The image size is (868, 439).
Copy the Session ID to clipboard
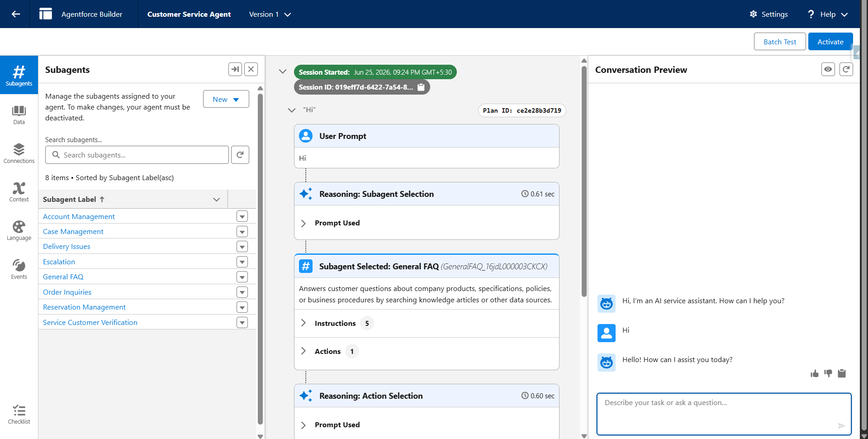click(x=421, y=87)
